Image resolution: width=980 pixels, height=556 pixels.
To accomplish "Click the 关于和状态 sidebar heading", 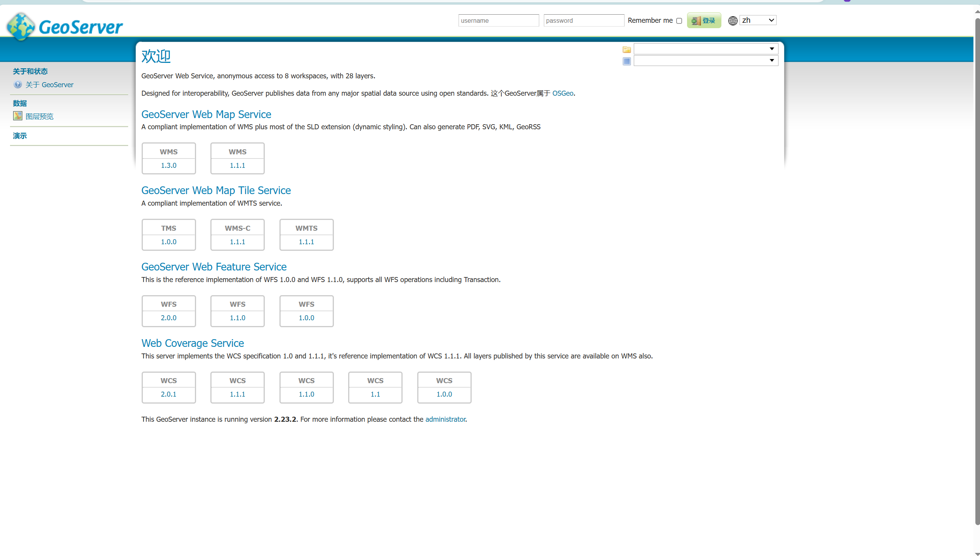I will coord(30,71).
